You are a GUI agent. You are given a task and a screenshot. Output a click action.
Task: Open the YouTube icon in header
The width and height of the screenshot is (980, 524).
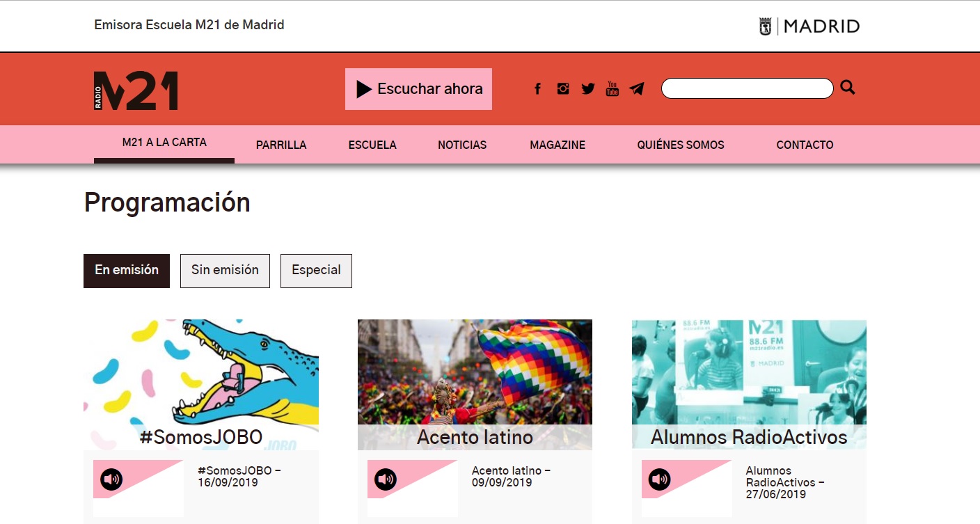point(612,88)
